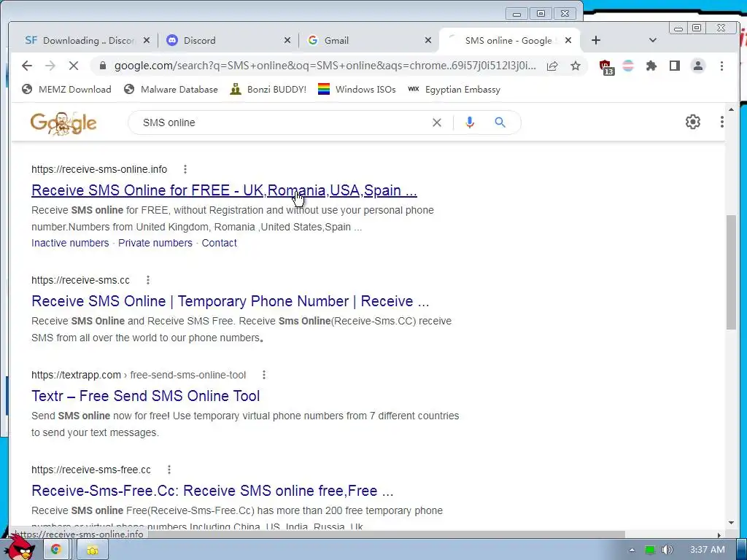Screen dimensions: 747x560
Task: Open the volume speaker tray icon
Action: point(667,550)
